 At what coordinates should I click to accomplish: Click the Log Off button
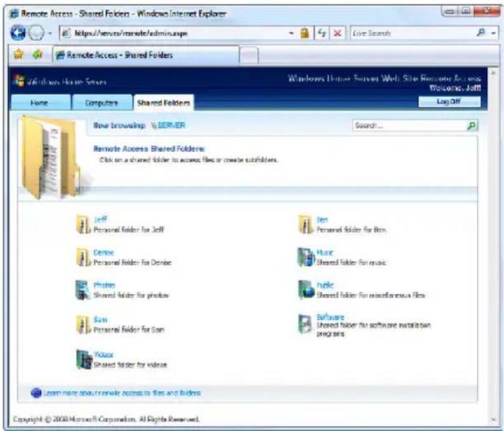click(449, 102)
